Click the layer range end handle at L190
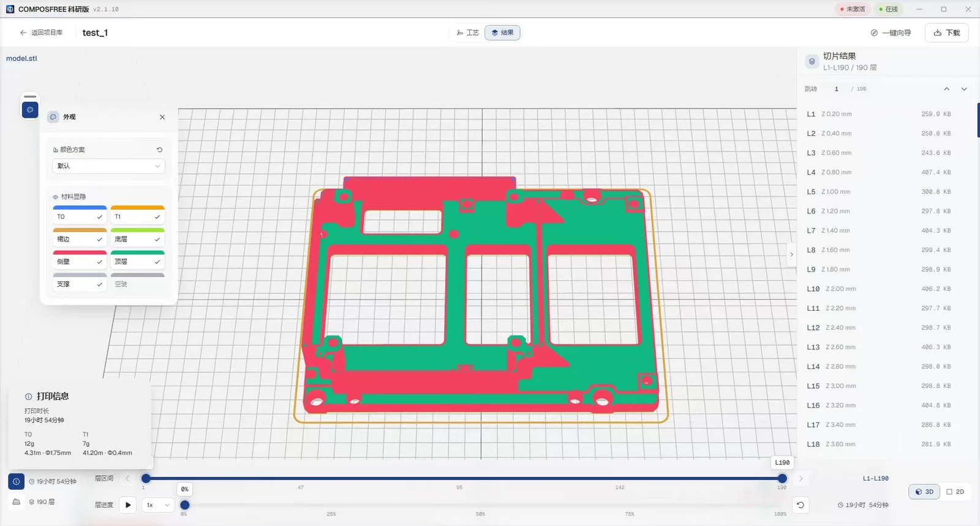This screenshot has height=526, width=980. pos(782,478)
